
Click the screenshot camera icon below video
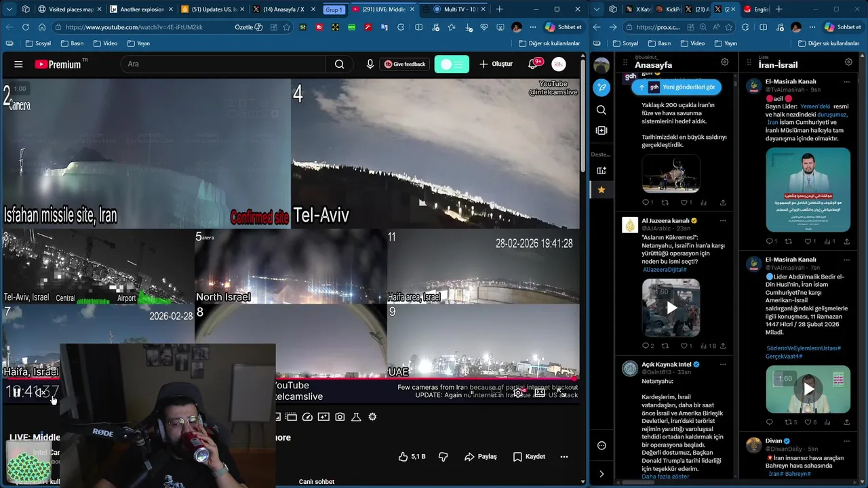pyautogui.click(x=340, y=417)
